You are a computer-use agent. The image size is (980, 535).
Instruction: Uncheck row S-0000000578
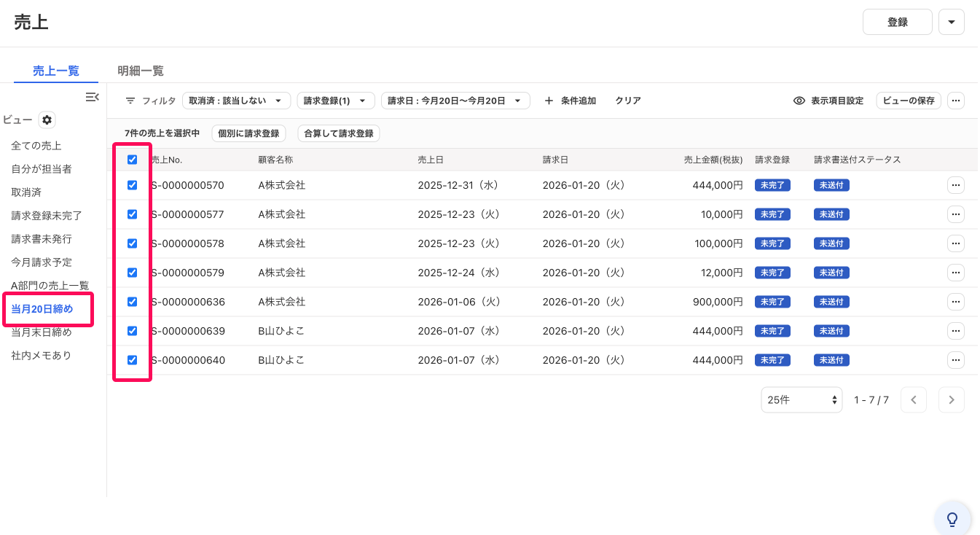pyautogui.click(x=132, y=243)
